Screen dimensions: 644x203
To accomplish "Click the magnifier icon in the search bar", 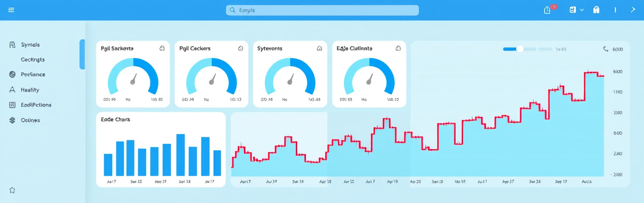I will click(x=232, y=10).
